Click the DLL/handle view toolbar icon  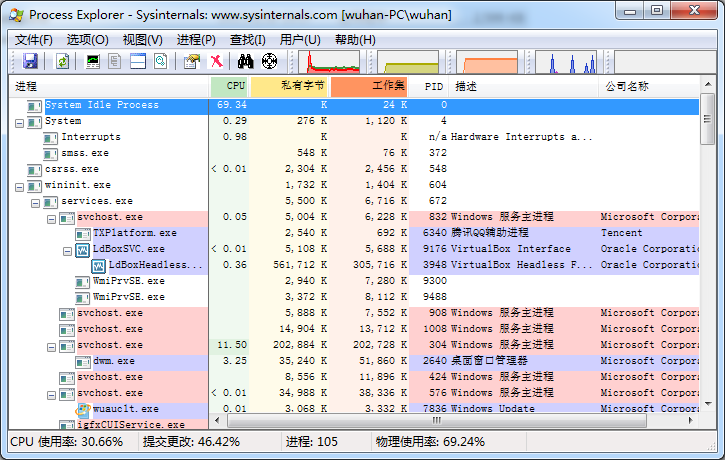[160, 61]
